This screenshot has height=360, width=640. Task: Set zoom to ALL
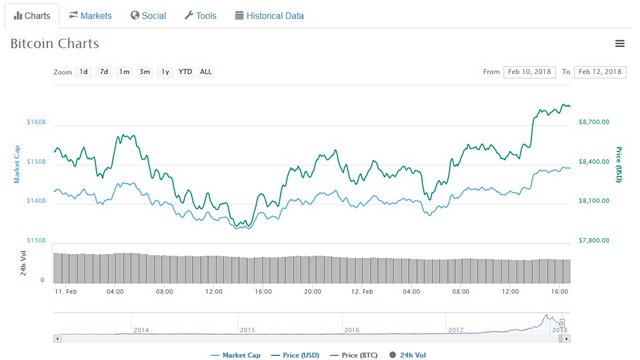tap(206, 72)
